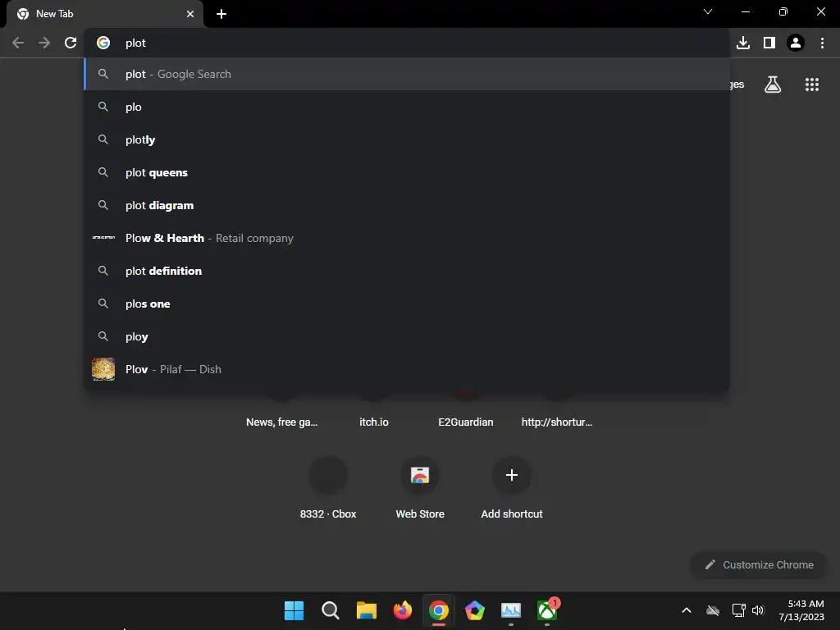Reload the current page
The height and width of the screenshot is (630, 840).
(x=71, y=43)
